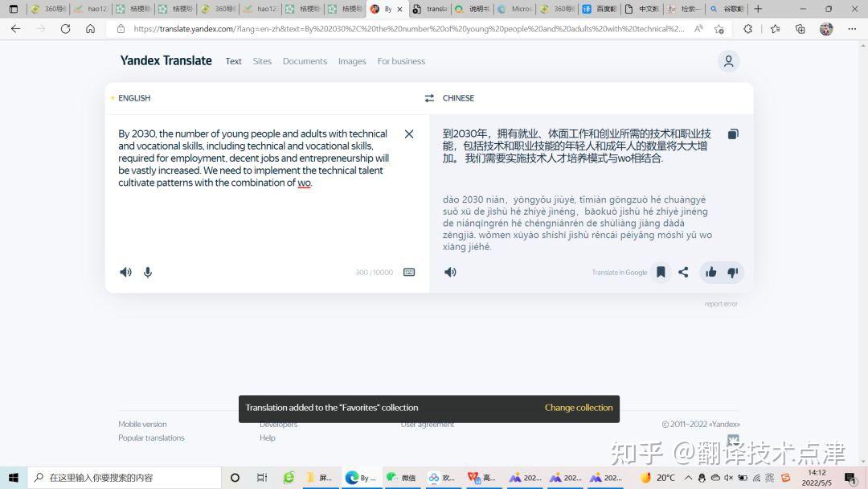Switch to the Images tab
The width and height of the screenshot is (868, 489).
point(352,60)
